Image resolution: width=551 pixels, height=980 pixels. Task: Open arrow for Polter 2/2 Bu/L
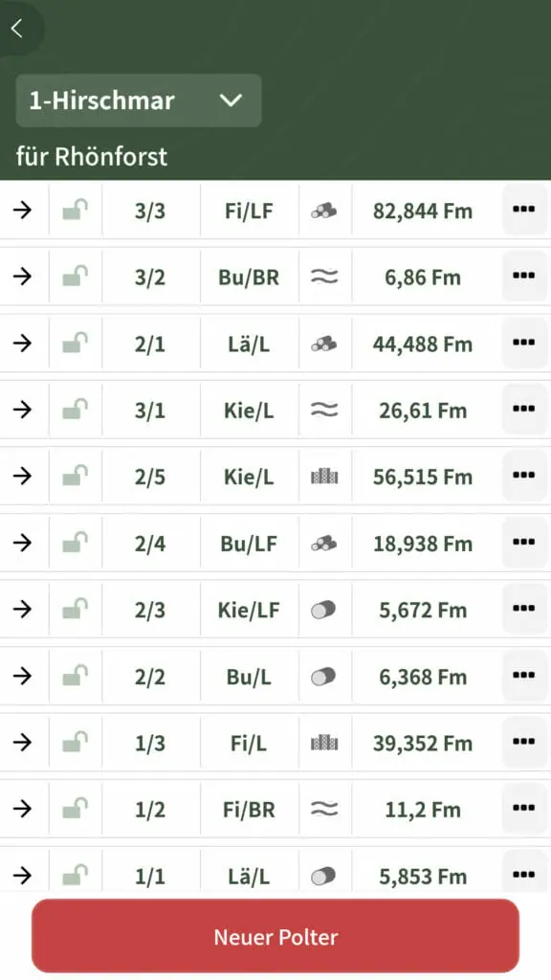tap(23, 676)
